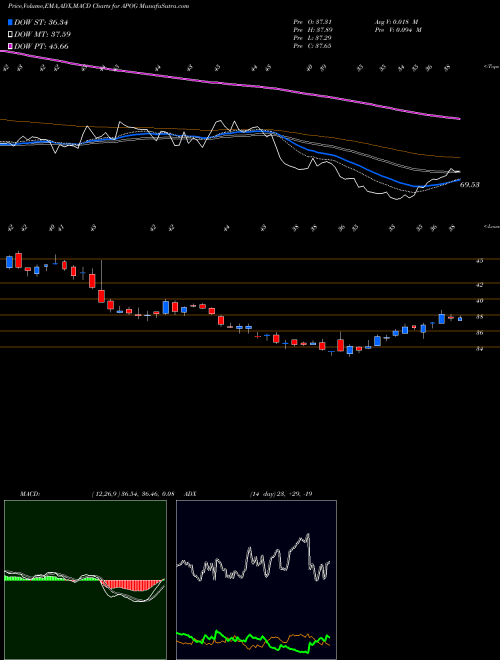Image resolution: width=500 pixels, height=660 pixels.
Task: Click the 42 price axis label
Action: pos(479,285)
